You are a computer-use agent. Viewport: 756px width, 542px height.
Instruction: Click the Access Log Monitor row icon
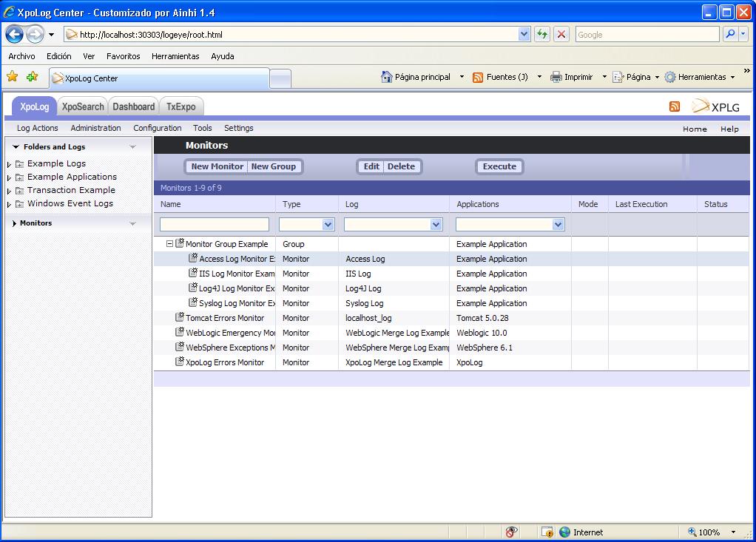point(193,258)
